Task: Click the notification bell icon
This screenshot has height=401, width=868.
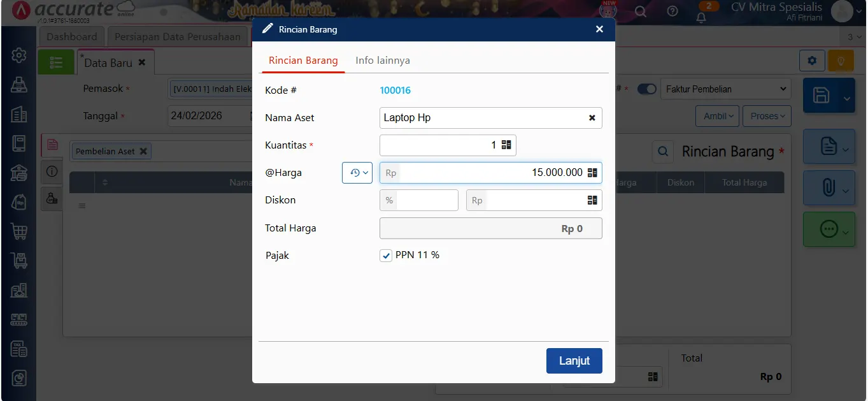Action: [x=701, y=17]
